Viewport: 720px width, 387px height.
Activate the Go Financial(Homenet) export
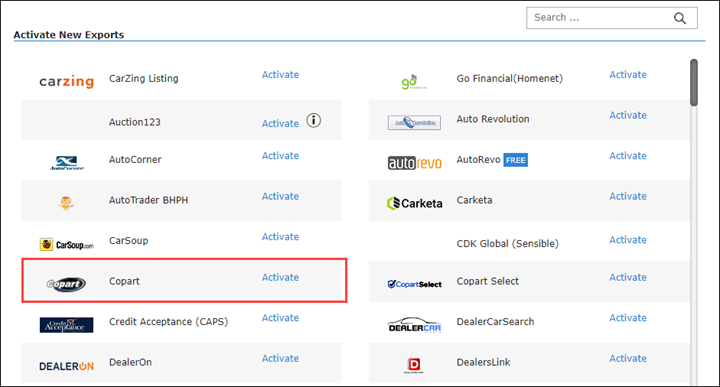point(628,74)
